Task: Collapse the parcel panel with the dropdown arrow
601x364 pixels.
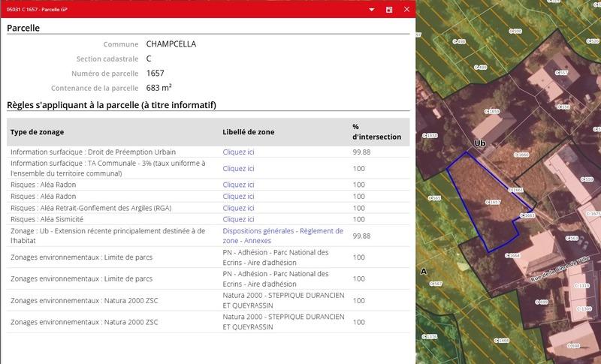Action: tap(371, 10)
